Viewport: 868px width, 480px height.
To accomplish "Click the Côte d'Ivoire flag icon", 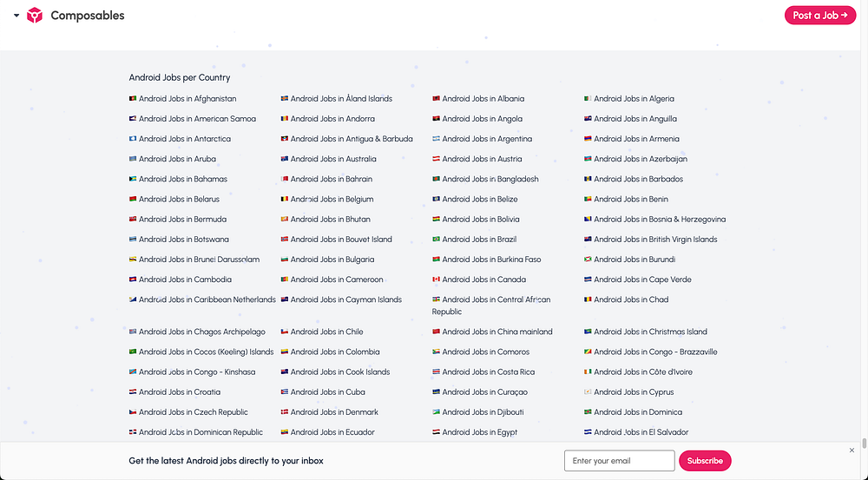I will pyautogui.click(x=588, y=372).
